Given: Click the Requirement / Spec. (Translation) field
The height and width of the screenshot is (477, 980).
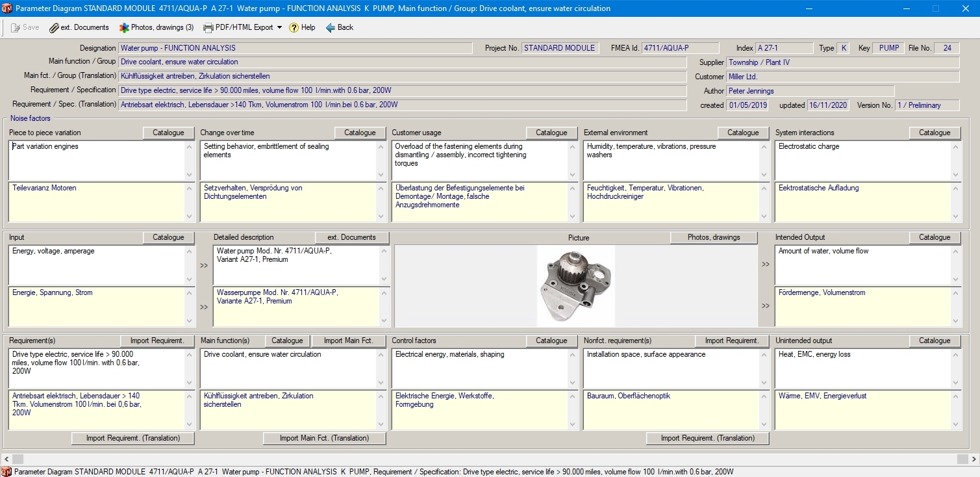Looking at the screenshot, I should click(402, 105).
